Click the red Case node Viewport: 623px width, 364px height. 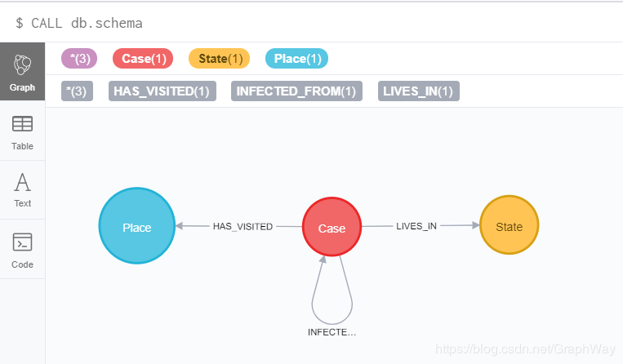tap(332, 227)
